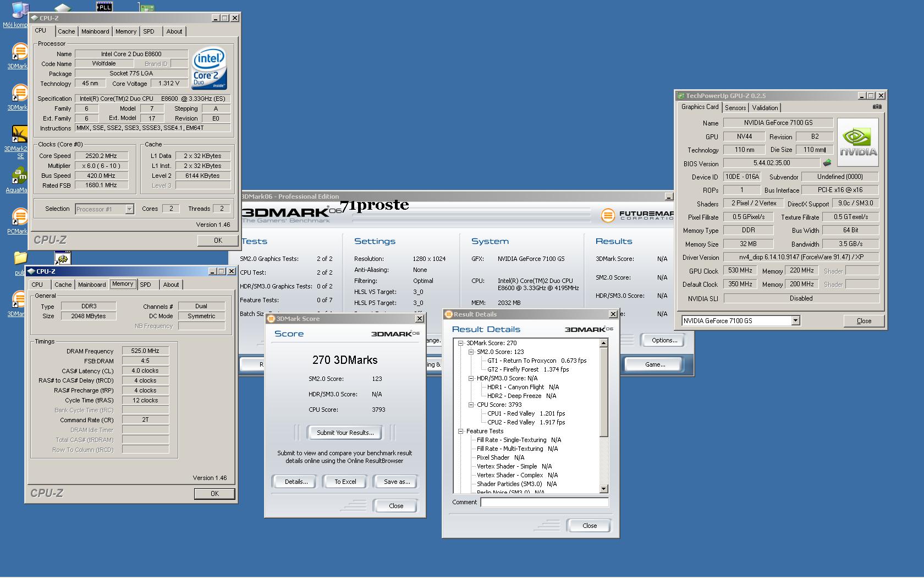Viewport: 924px width, 578px height.
Task: Switch to Cache tab in top CPU-Z
Action: pyautogui.click(x=67, y=31)
